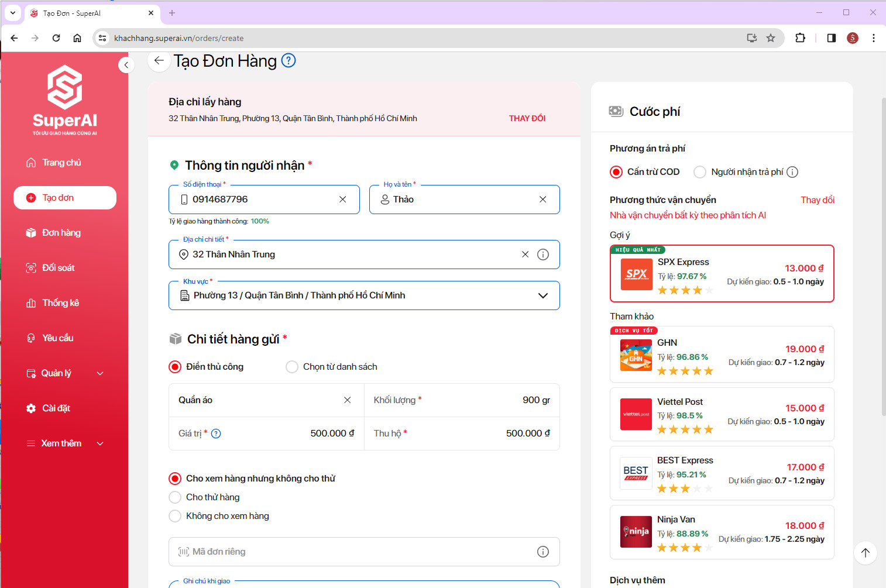
Task: Clear the phone number 0914687796 field
Action: coord(342,200)
